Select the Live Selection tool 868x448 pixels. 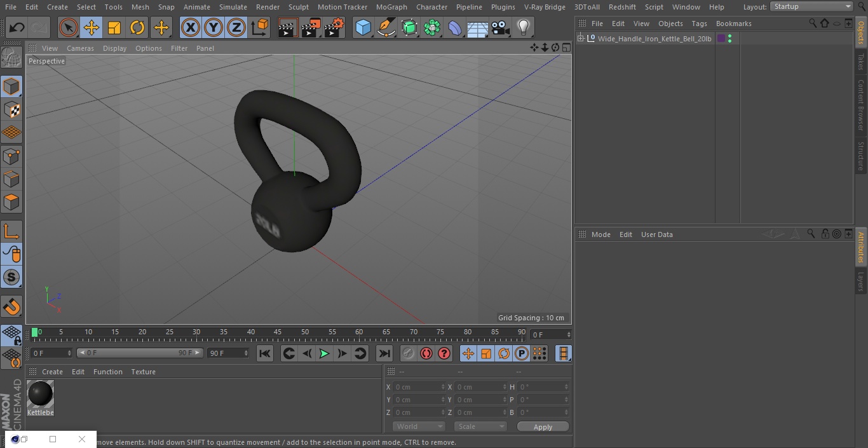tap(68, 27)
